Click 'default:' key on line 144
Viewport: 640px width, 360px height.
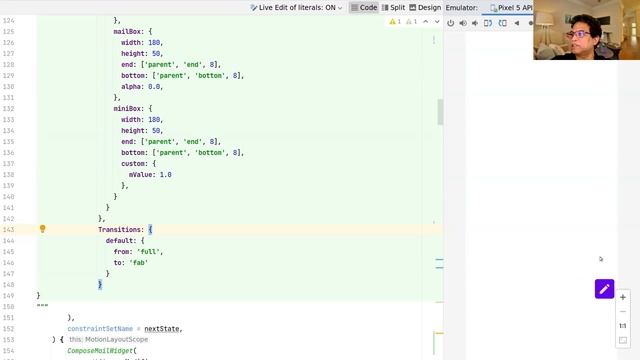pyautogui.click(x=121, y=241)
